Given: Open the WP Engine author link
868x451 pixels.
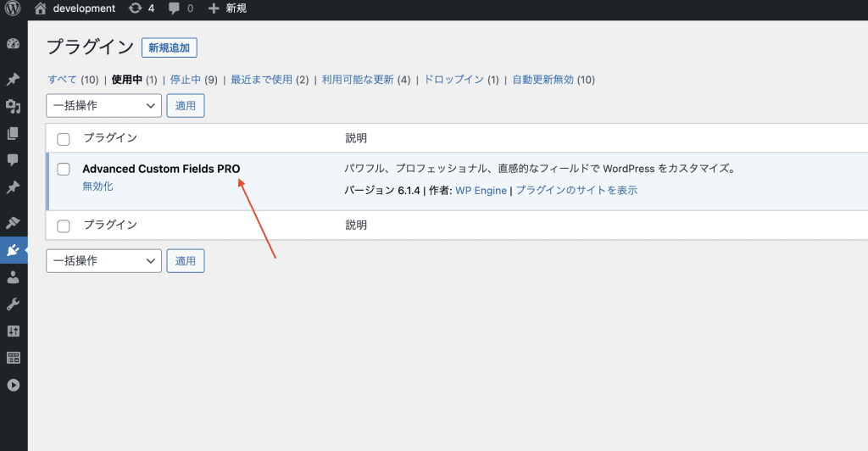Looking at the screenshot, I should point(481,191).
